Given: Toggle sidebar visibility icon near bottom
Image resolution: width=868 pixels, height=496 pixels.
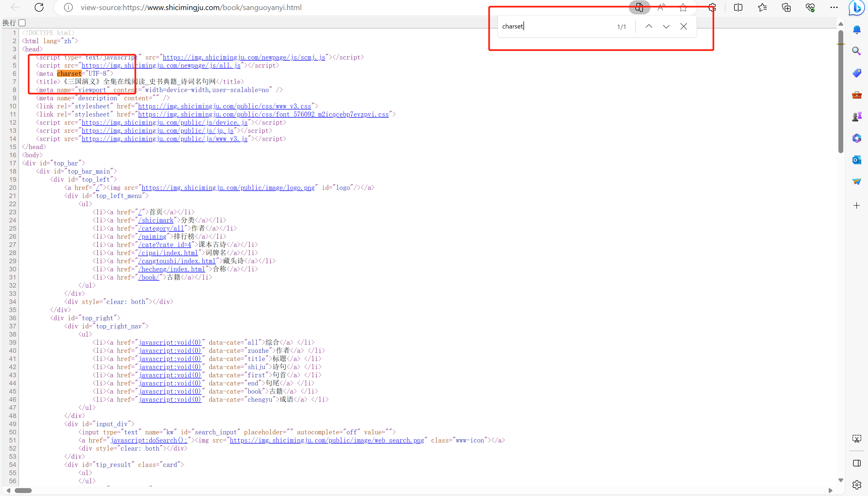Looking at the screenshot, I should pyautogui.click(x=857, y=463).
